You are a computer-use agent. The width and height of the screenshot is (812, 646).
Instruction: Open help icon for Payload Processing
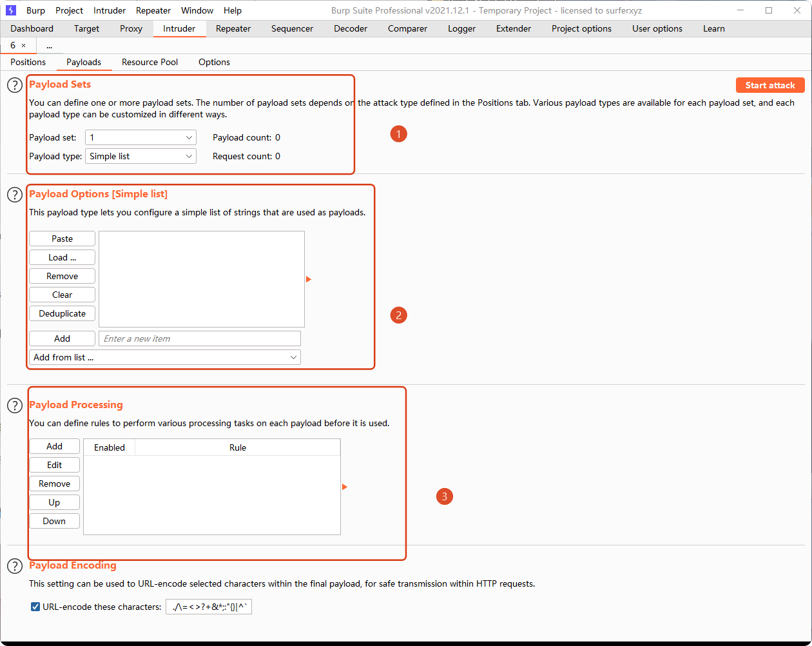tap(15, 406)
